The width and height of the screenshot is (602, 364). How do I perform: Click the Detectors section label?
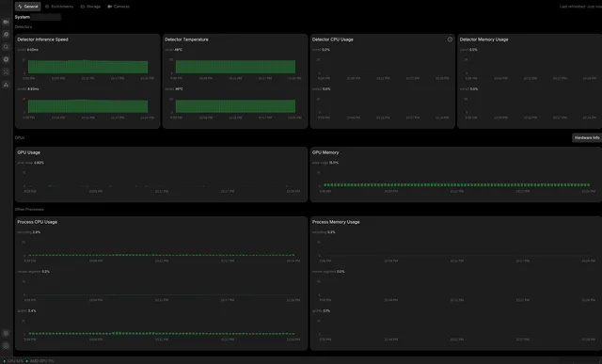23,27
